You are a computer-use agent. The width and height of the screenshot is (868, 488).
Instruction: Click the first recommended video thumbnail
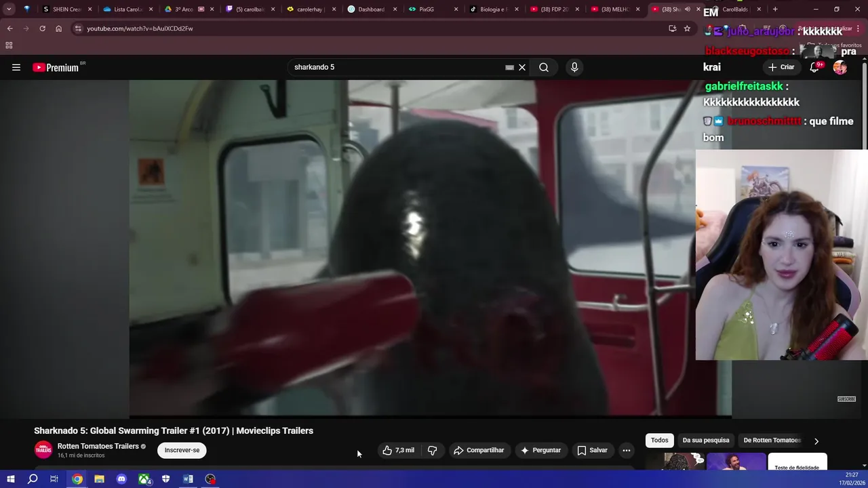pyautogui.click(x=675, y=462)
